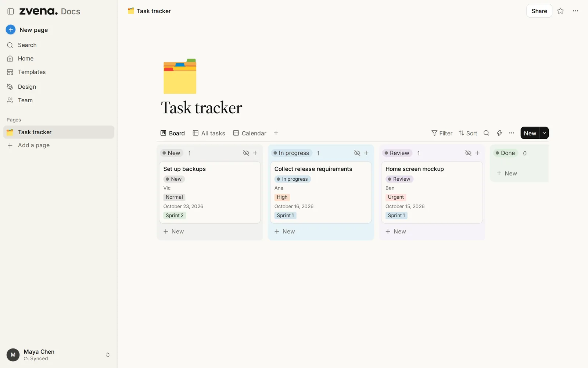
Task: Click the Sprint 2 tag
Action: tap(175, 216)
